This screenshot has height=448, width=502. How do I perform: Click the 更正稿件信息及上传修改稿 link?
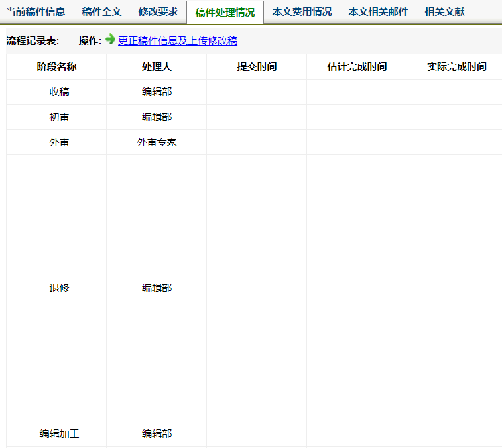[x=178, y=40]
